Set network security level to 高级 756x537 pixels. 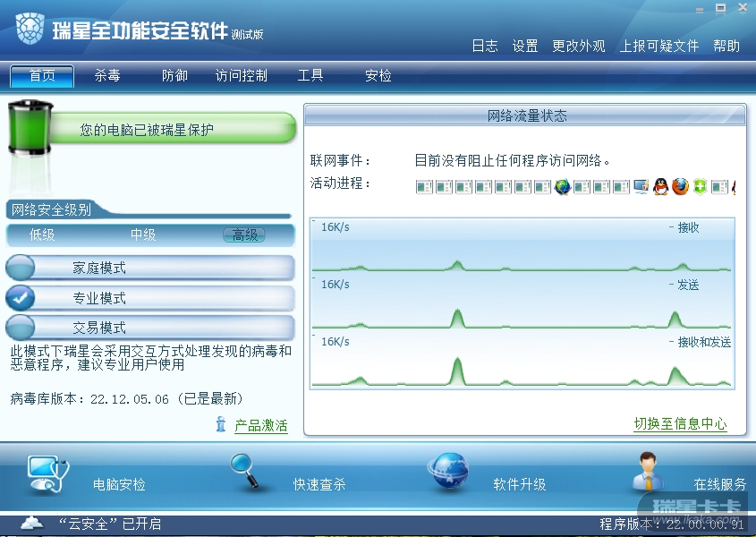point(244,235)
